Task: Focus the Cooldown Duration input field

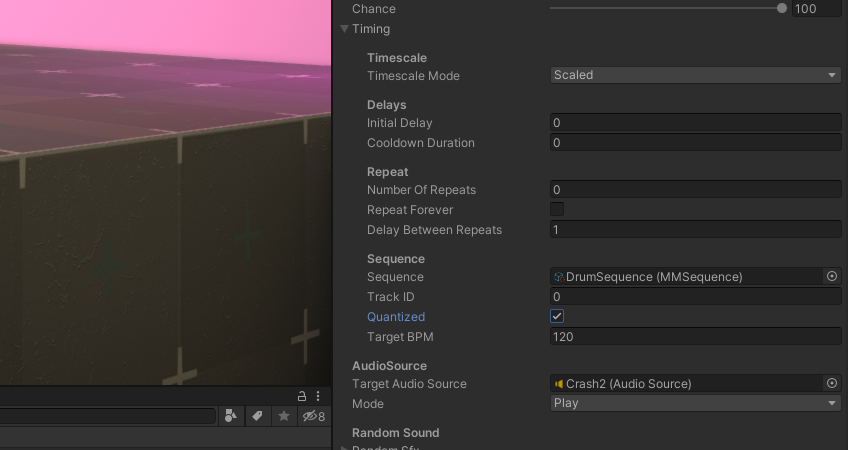Action: pos(695,143)
